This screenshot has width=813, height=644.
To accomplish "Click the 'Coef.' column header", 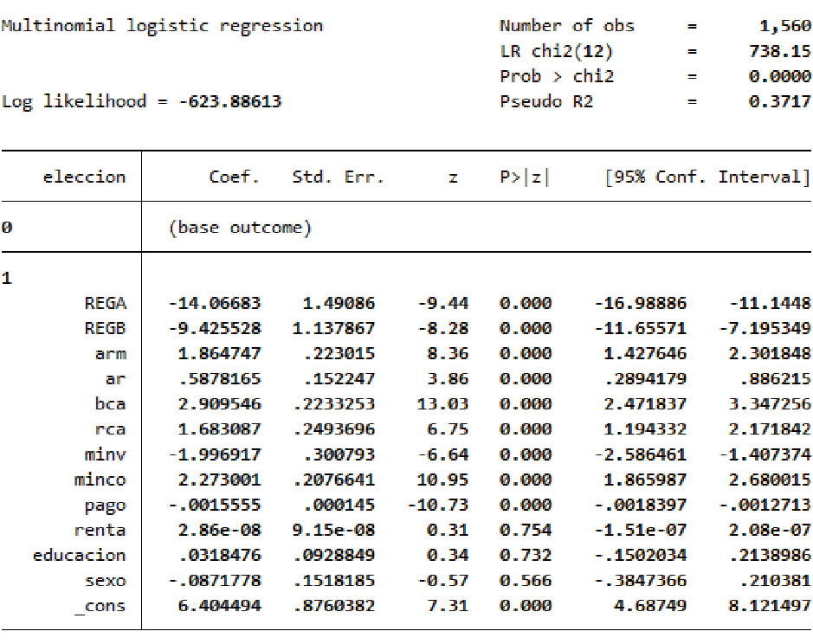I will (x=234, y=177).
